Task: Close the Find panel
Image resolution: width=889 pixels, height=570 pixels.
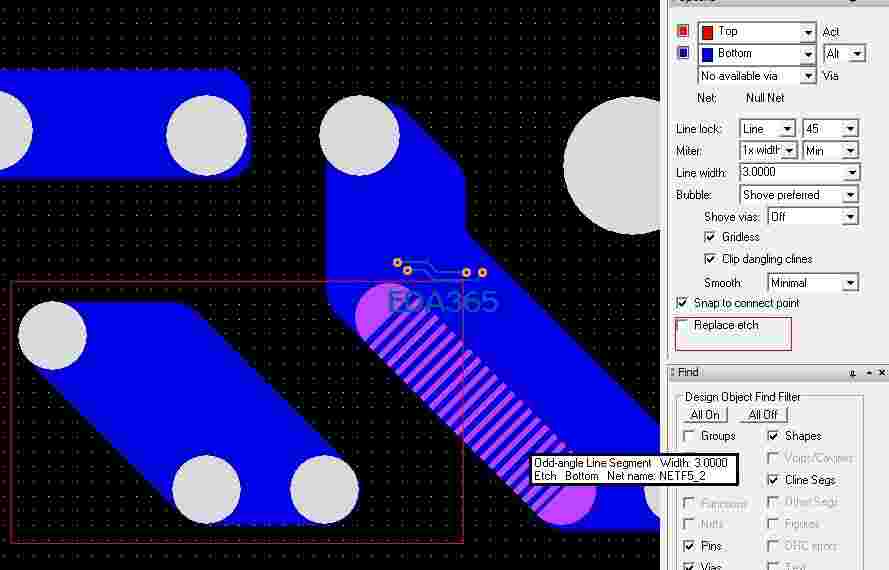Action: [x=882, y=373]
